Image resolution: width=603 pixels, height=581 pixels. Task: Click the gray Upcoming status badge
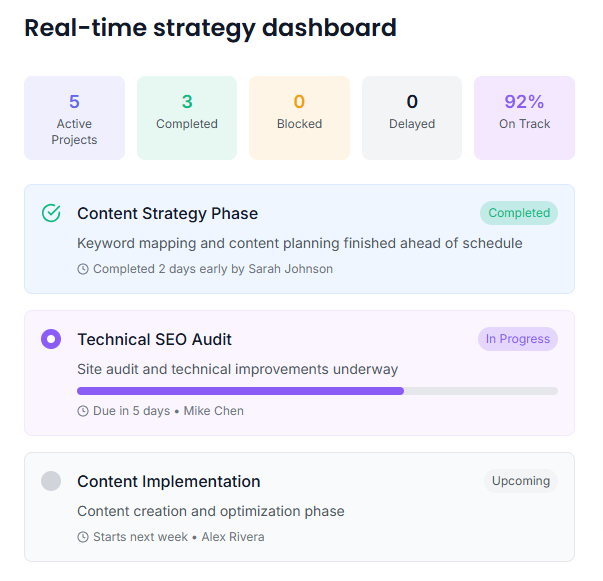pyautogui.click(x=520, y=481)
